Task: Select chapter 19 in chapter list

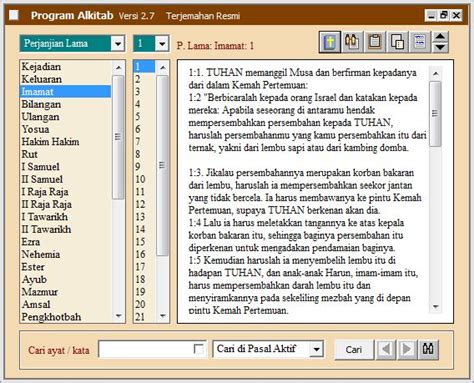Action: click(x=144, y=292)
